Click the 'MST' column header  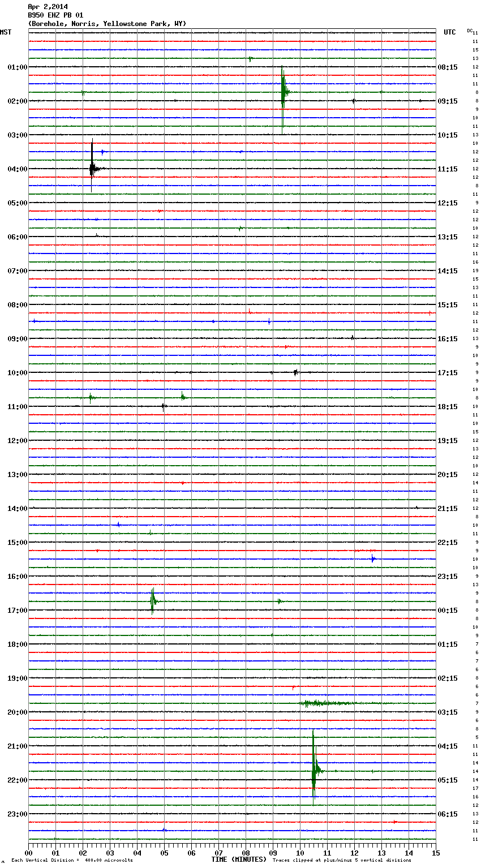[x=6, y=32]
